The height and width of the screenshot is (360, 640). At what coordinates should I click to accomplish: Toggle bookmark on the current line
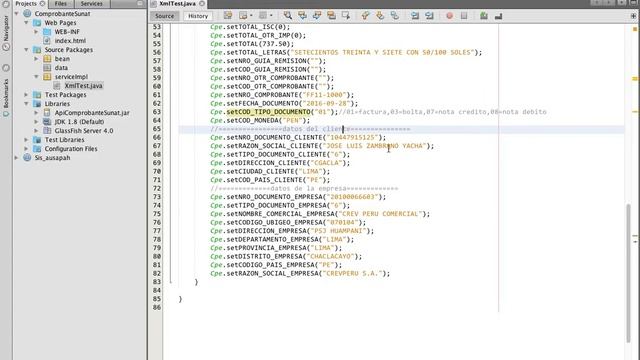pyautogui.click(x=394, y=16)
